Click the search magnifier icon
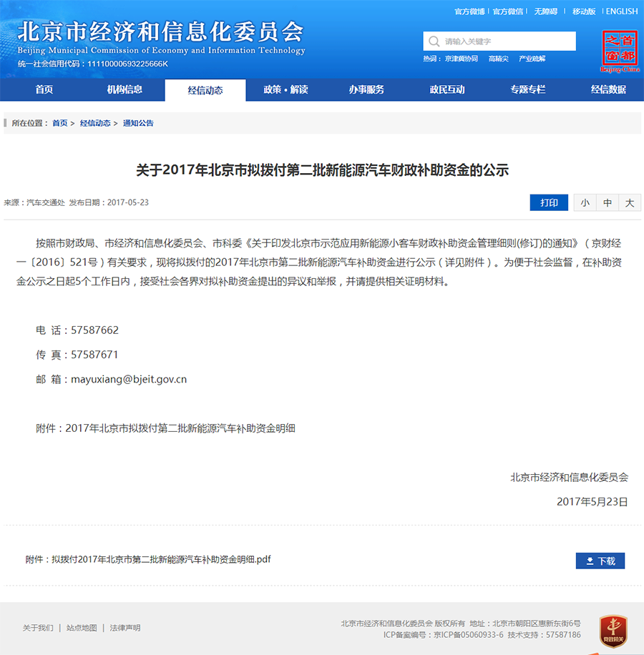The width and height of the screenshot is (644, 655). click(x=434, y=41)
